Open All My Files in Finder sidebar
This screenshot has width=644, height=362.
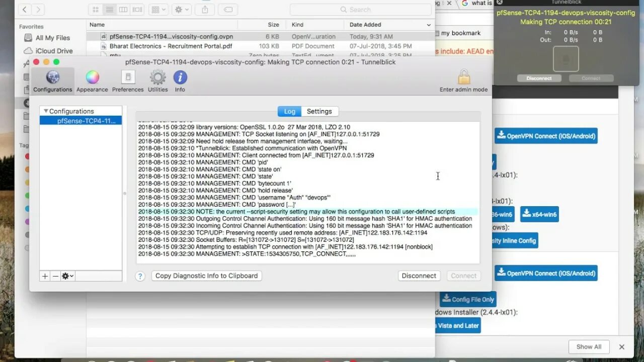coord(52,38)
